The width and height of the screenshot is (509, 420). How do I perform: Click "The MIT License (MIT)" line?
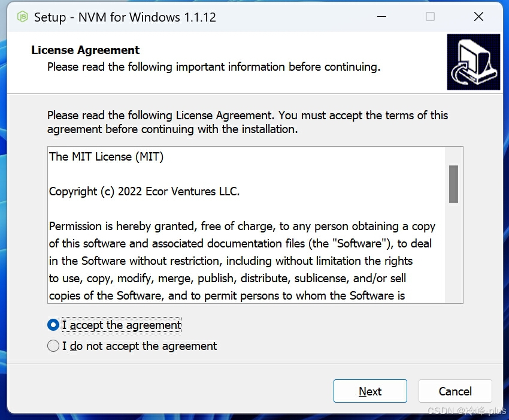click(x=106, y=157)
